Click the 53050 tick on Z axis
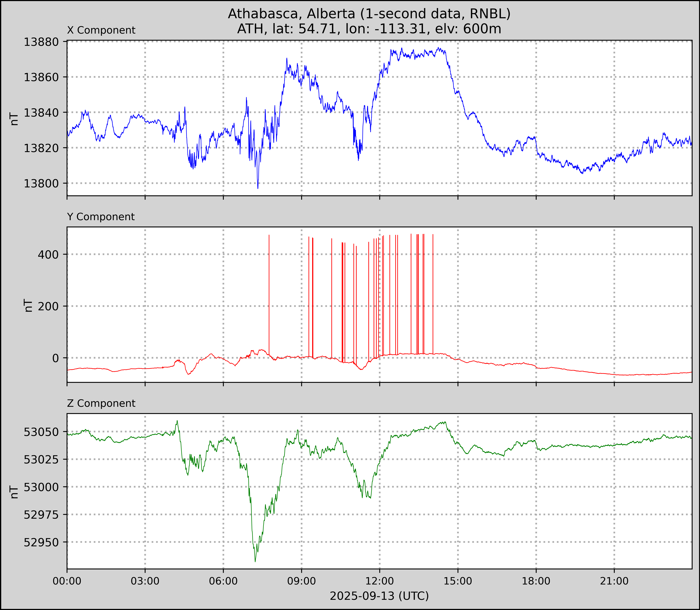This screenshot has width=700, height=610. 41,432
